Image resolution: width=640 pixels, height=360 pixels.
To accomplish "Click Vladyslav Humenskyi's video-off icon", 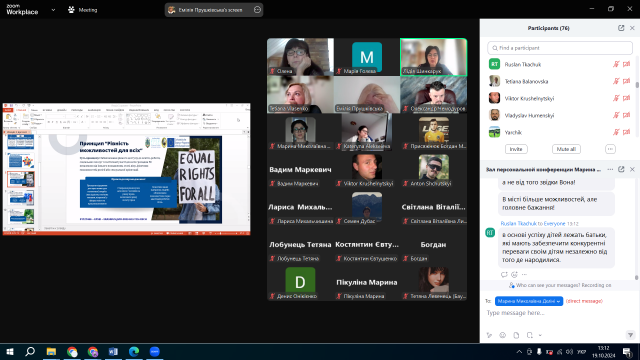I will tap(627, 116).
